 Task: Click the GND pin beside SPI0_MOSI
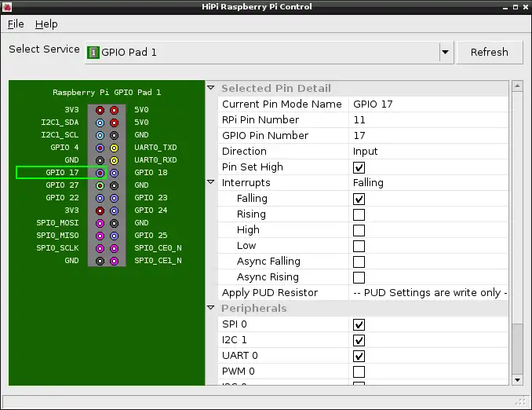coord(115,223)
